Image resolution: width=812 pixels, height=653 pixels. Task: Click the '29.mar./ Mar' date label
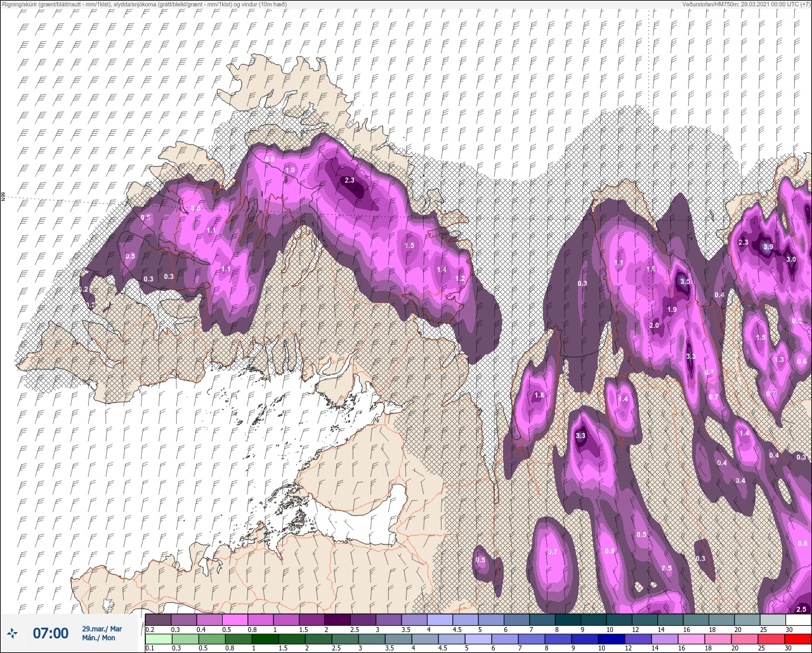pyautogui.click(x=101, y=629)
